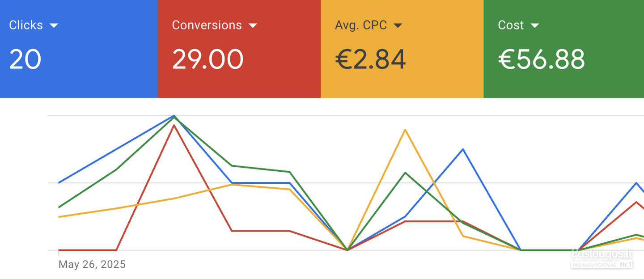Click the 20 clicks value

pos(25,59)
